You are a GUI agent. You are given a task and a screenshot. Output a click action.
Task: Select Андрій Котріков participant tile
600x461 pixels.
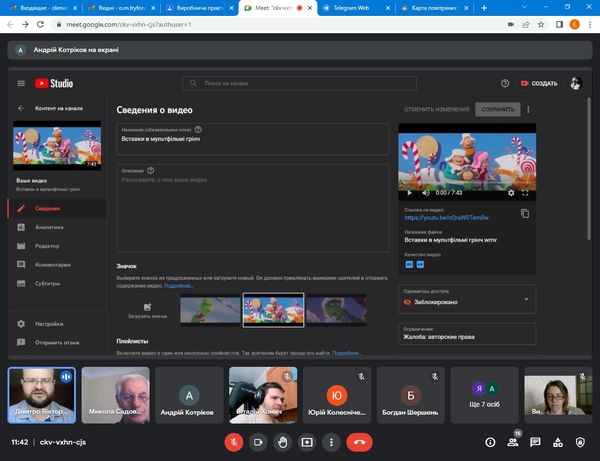(x=189, y=395)
